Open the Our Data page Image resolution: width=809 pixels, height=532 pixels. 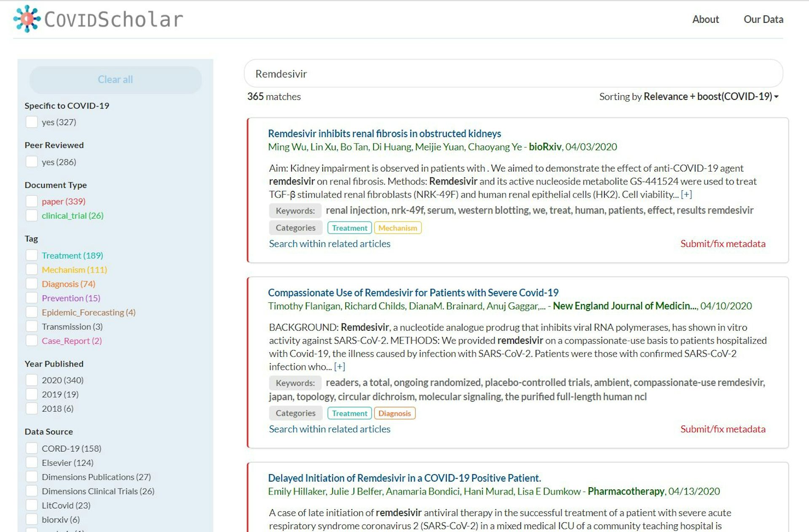(x=763, y=19)
